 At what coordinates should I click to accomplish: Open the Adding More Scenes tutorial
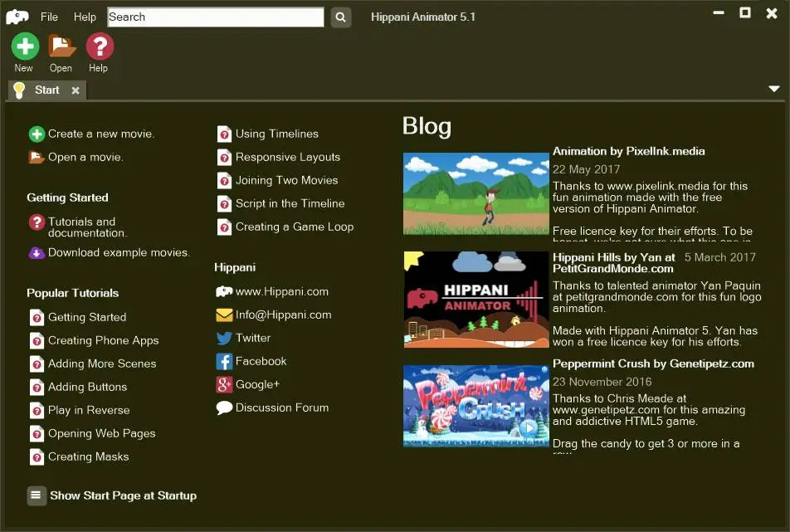pyautogui.click(x=102, y=364)
